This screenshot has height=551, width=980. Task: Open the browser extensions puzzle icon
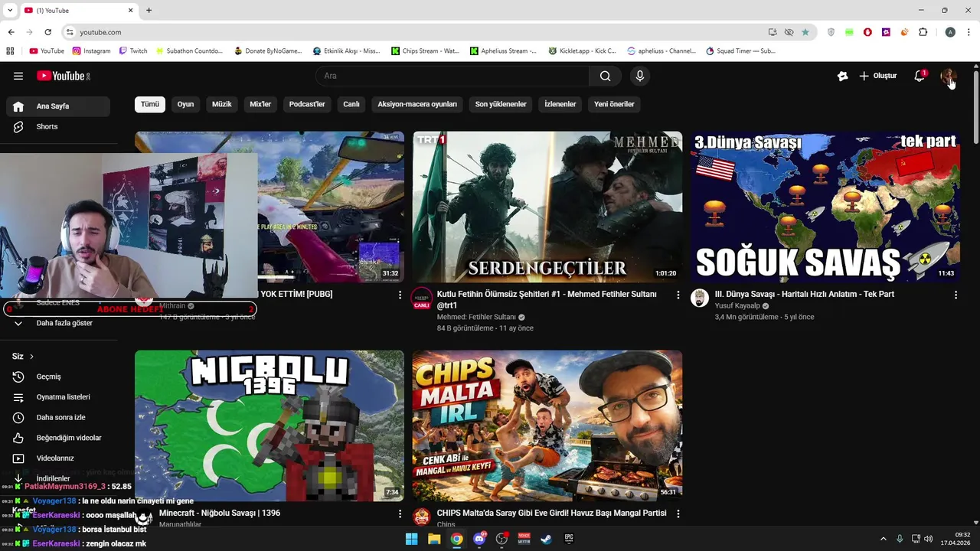click(x=923, y=32)
